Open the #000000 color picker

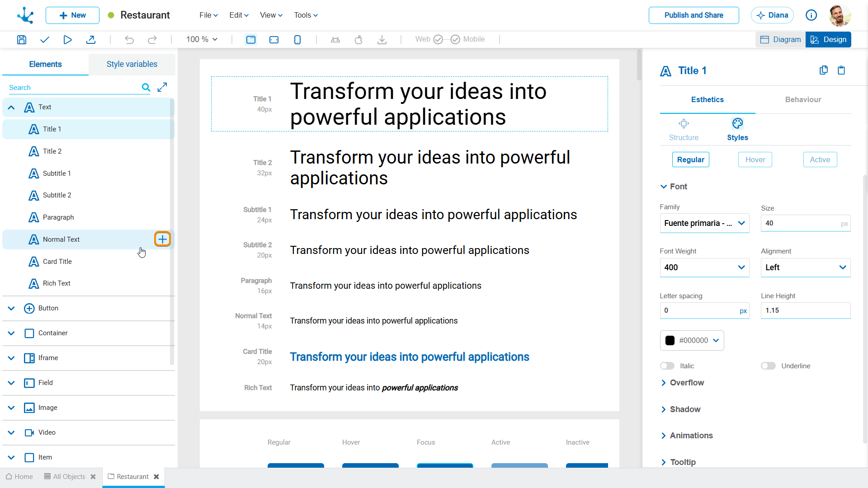click(692, 340)
